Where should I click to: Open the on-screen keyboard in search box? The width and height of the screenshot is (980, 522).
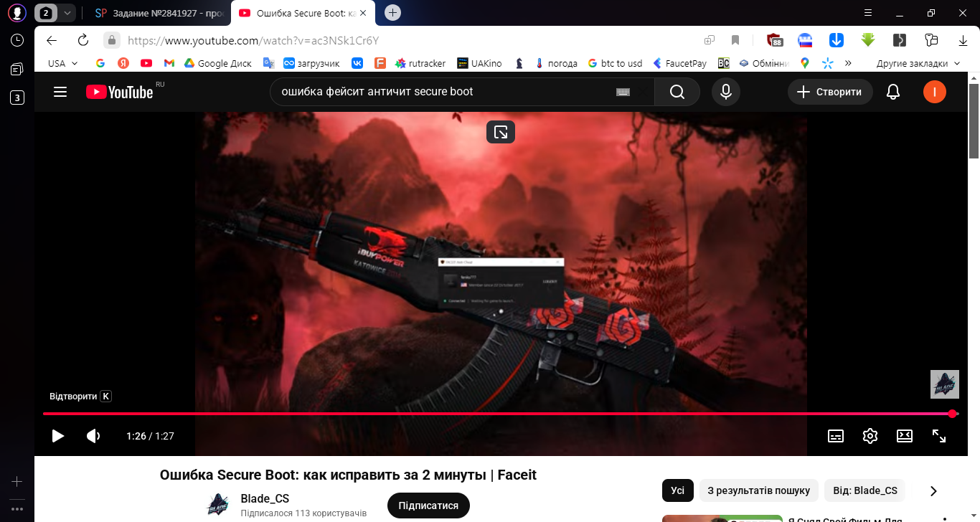point(623,92)
